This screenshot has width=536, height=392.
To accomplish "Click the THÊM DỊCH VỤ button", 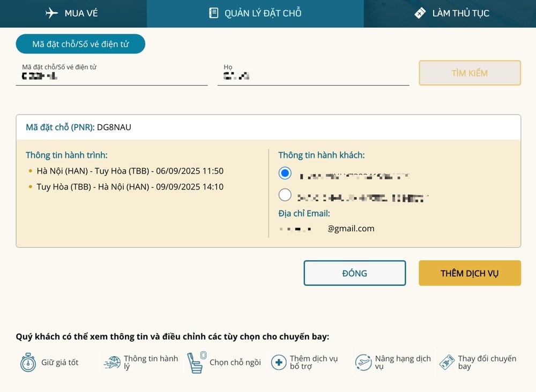I will [470, 273].
